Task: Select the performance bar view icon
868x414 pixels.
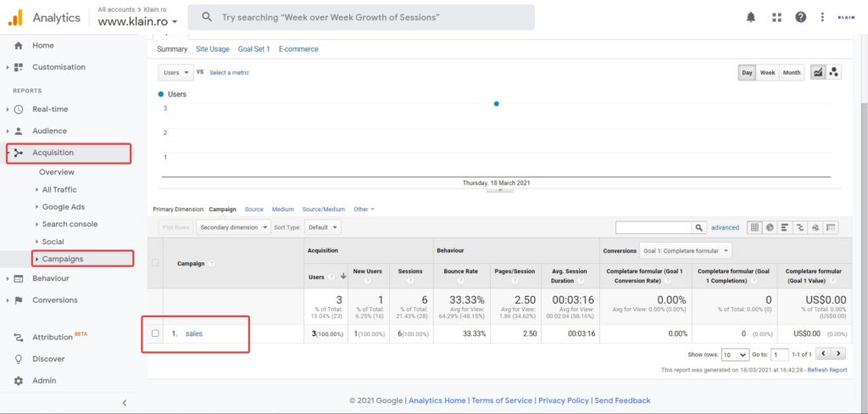Action: point(785,227)
